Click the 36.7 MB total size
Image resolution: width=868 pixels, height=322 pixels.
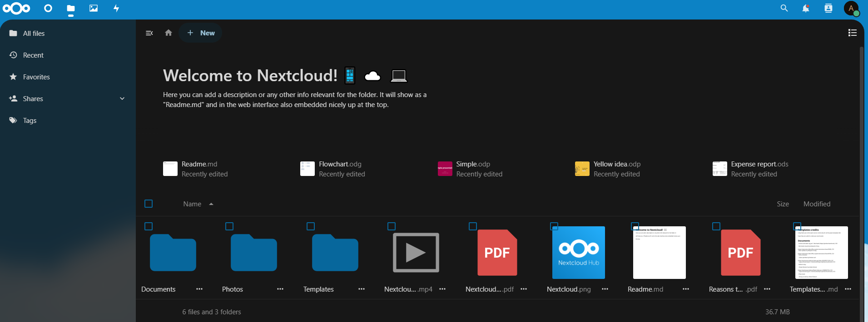(777, 312)
